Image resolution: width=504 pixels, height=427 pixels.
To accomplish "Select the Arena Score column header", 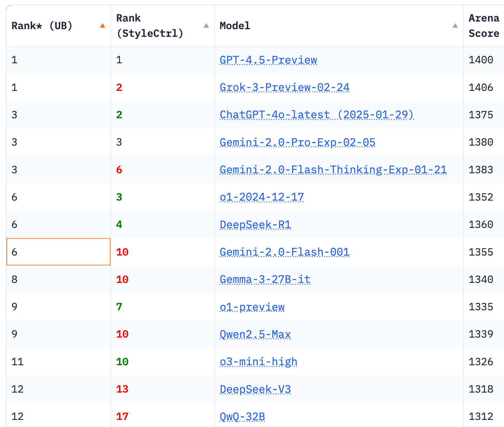I will [x=484, y=26].
